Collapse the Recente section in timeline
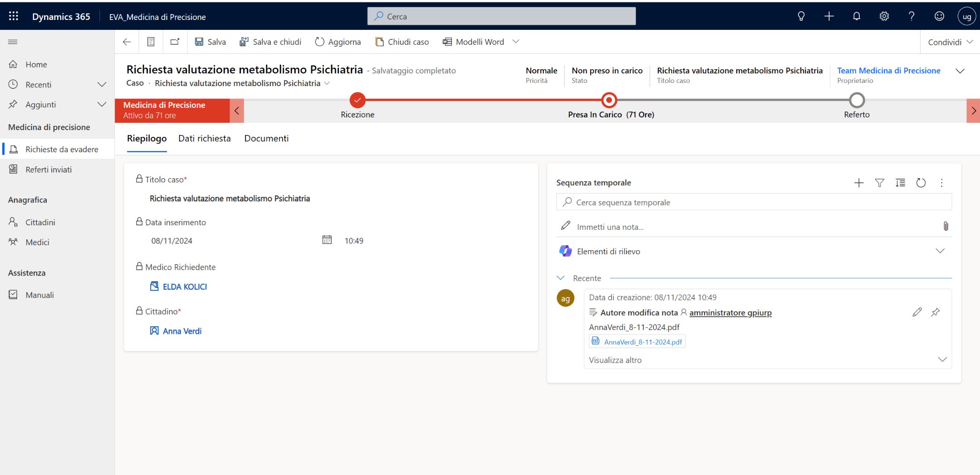Image resolution: width=980 pixels, height=475 pixels. (x=561, y=278)
